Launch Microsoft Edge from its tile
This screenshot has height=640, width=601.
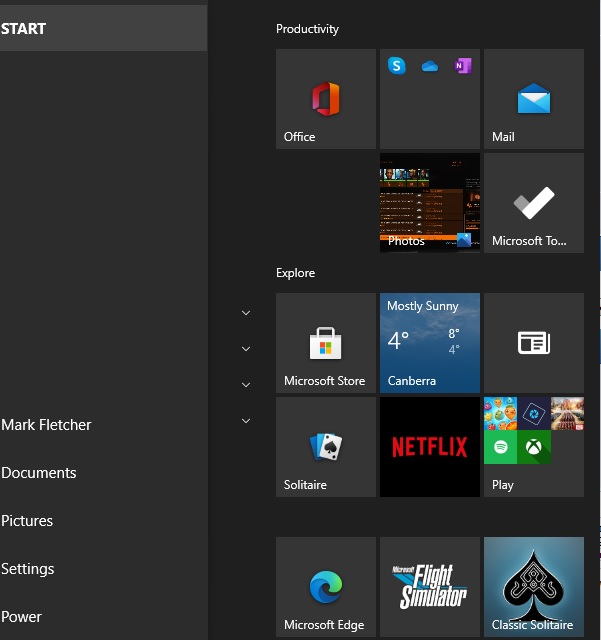click(x=326, y=587)
